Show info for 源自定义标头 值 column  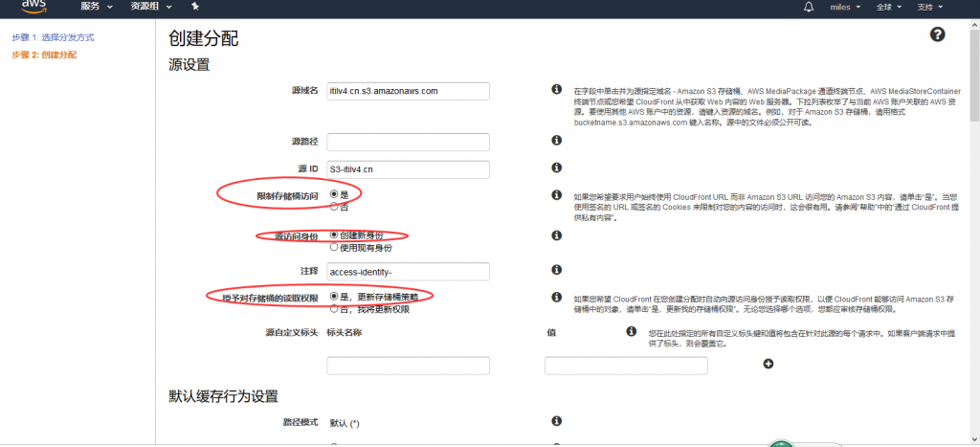pos(632,331)
